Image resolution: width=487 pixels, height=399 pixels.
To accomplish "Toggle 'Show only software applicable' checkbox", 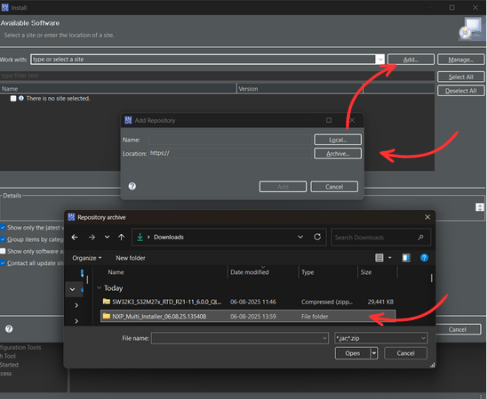I will pyautogui.click(x=3, y=251).
